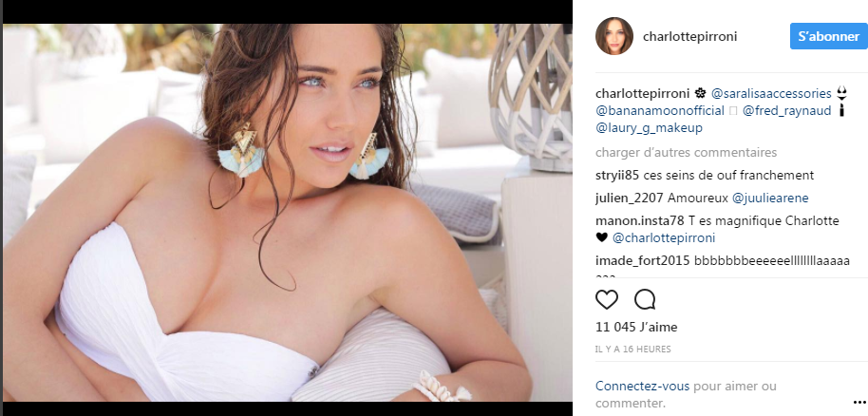Open the @fred_raynaud profile link
The height and width of the screenshot is (416, 868).
pos(786,111)
